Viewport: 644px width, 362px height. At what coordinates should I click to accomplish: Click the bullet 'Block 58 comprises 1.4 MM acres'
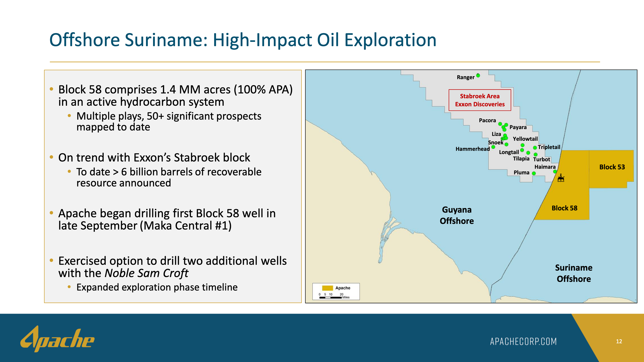(175, 96)
